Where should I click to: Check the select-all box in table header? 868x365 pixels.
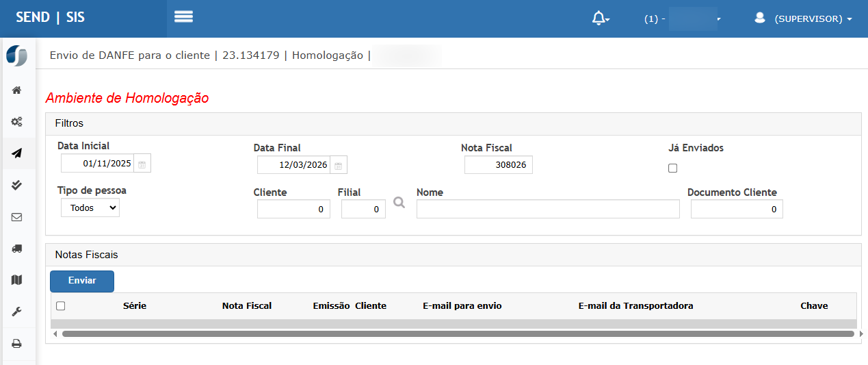[x=61, y=306]
